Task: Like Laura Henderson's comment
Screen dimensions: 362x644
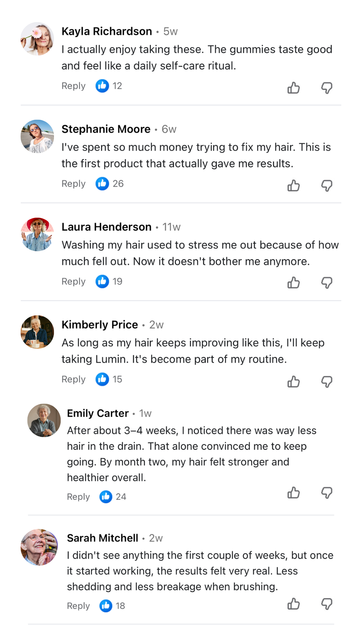Action: 293,283
